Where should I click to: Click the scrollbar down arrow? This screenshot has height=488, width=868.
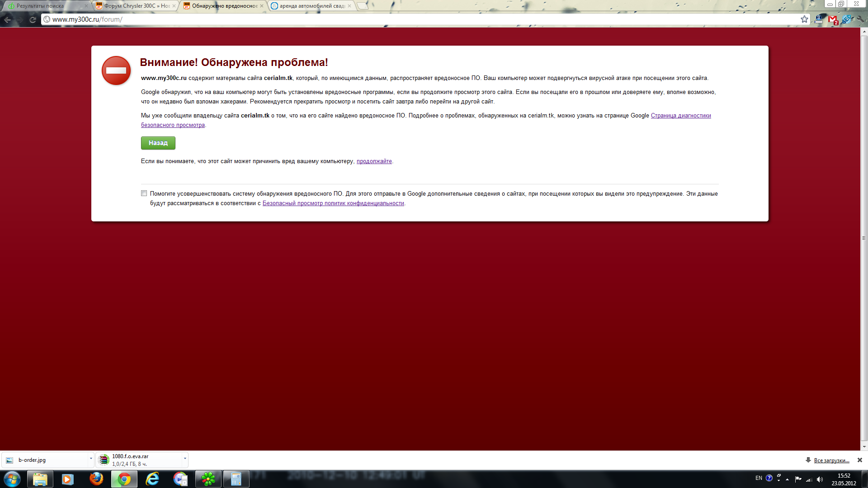[864, 446]
